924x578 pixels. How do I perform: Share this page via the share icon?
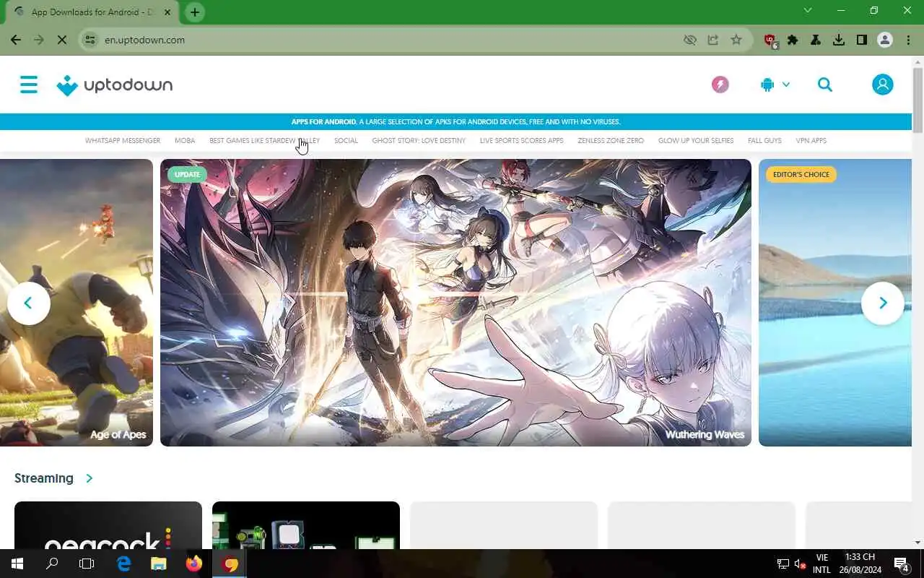713,40
